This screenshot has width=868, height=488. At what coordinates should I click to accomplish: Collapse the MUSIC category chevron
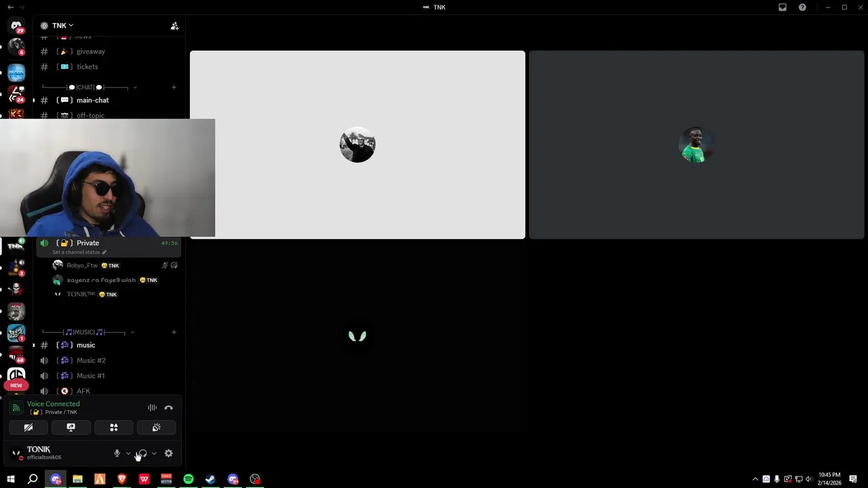tap(132, 332)
